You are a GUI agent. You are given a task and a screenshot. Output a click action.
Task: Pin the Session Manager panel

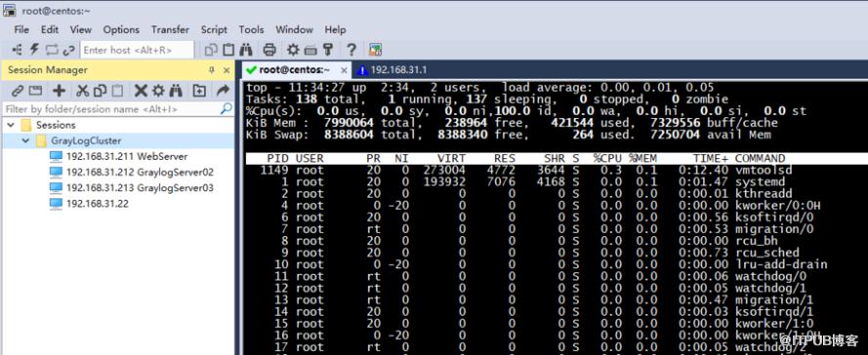(212, 70)
